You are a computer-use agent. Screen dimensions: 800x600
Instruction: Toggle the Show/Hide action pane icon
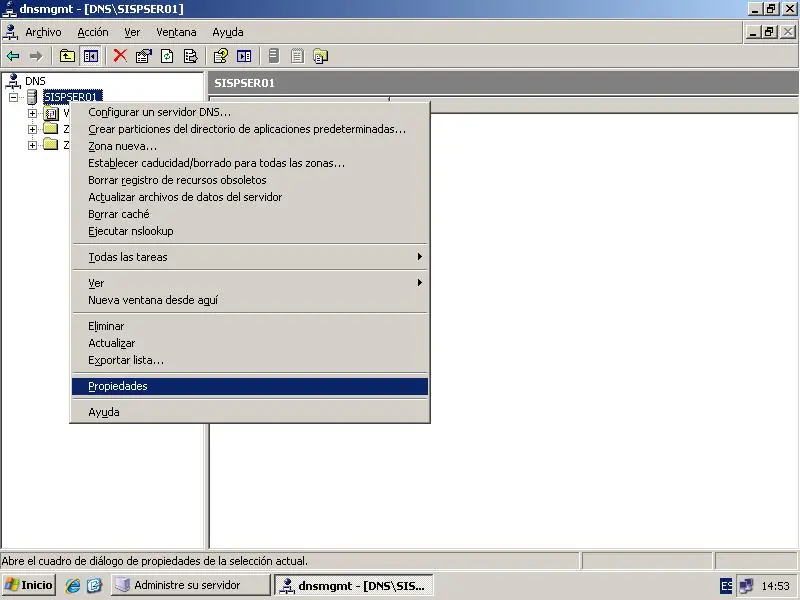[244, 56]
